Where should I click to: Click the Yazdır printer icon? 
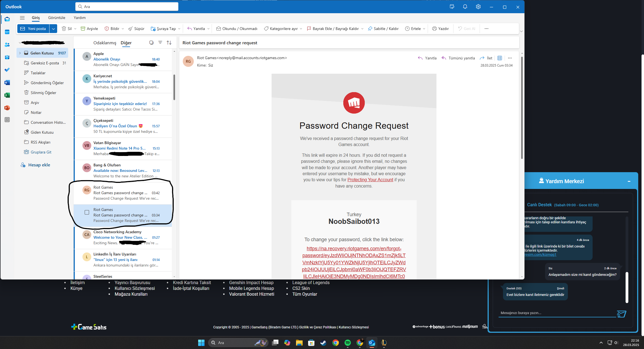point(434,29)
